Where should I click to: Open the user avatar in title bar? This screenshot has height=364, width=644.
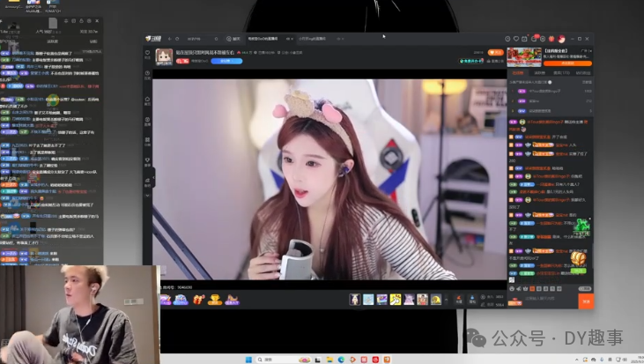561,39
